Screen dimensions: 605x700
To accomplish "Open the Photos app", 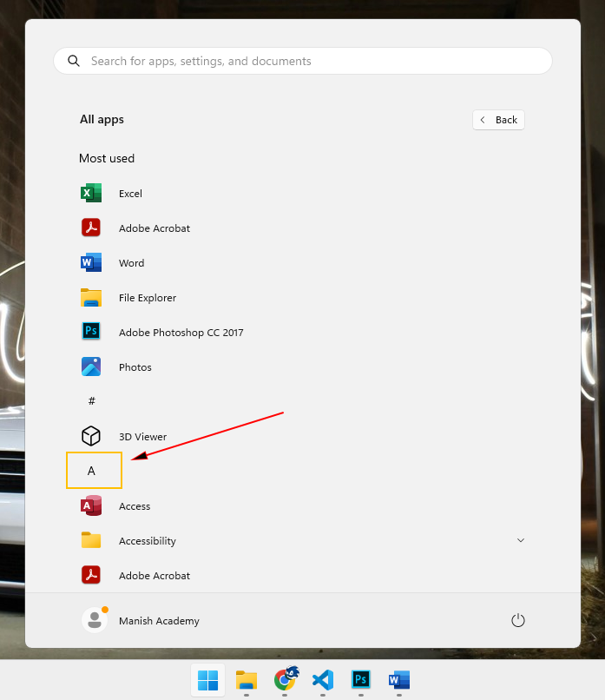I will point(135,367).
